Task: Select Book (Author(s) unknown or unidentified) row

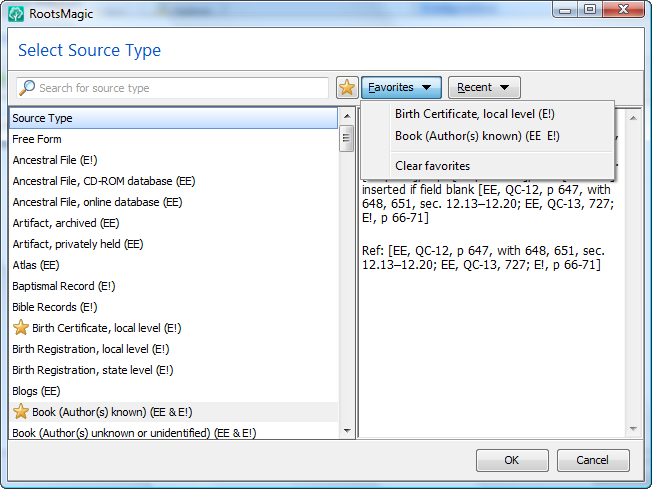Action: click(x=173, y=432)
